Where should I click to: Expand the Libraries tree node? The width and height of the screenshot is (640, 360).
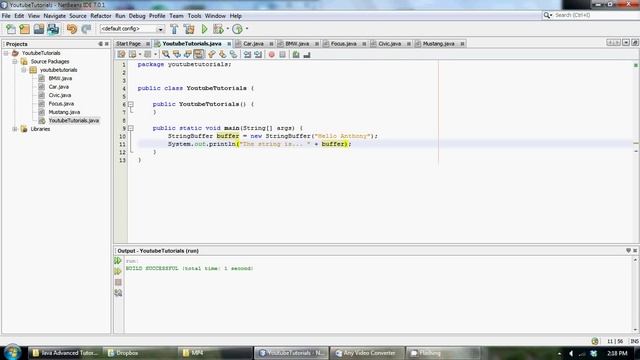pyautogui.click(x=15, y=129)
